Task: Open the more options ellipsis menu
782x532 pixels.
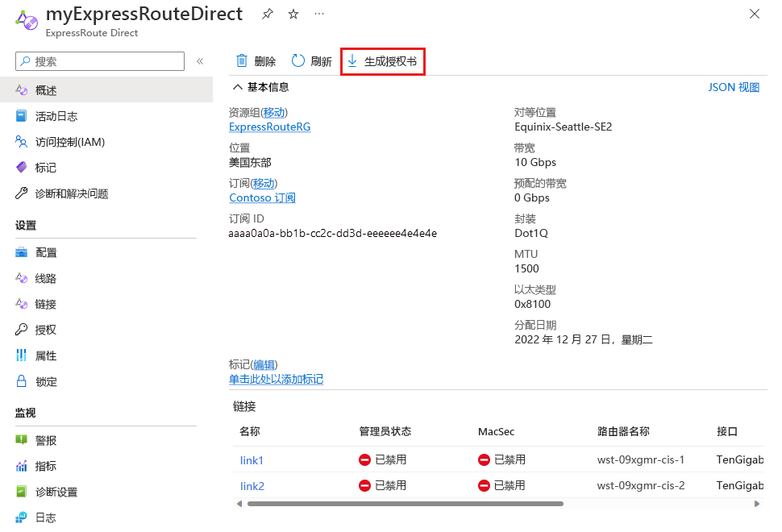Action: [320, 15]
